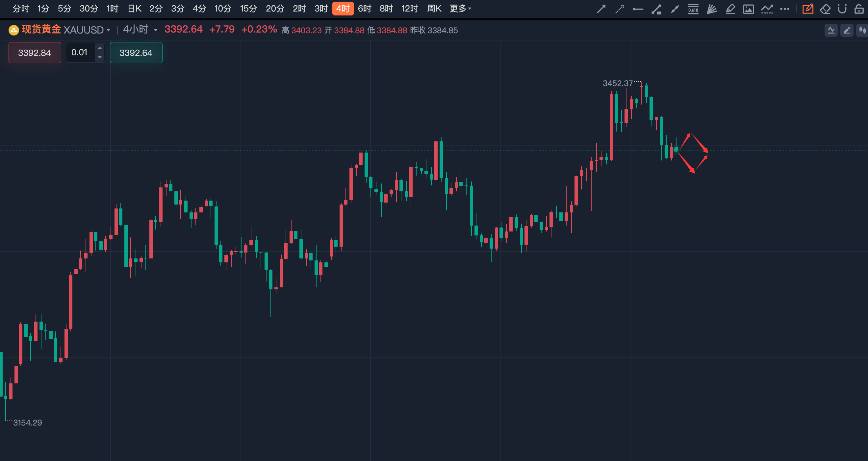Open the 4小时 period dropdown
This screenshot has width=868, height=461.
[x=155, y=30]
